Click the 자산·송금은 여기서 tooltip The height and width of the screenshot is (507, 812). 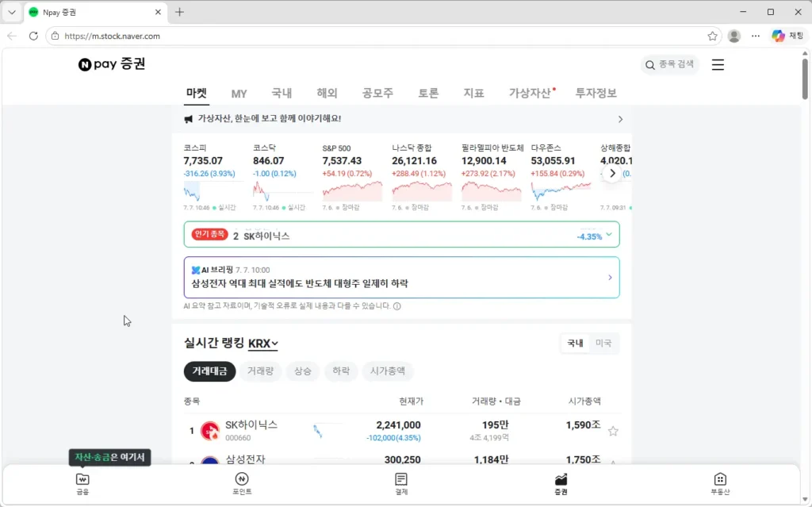(109, 457)
